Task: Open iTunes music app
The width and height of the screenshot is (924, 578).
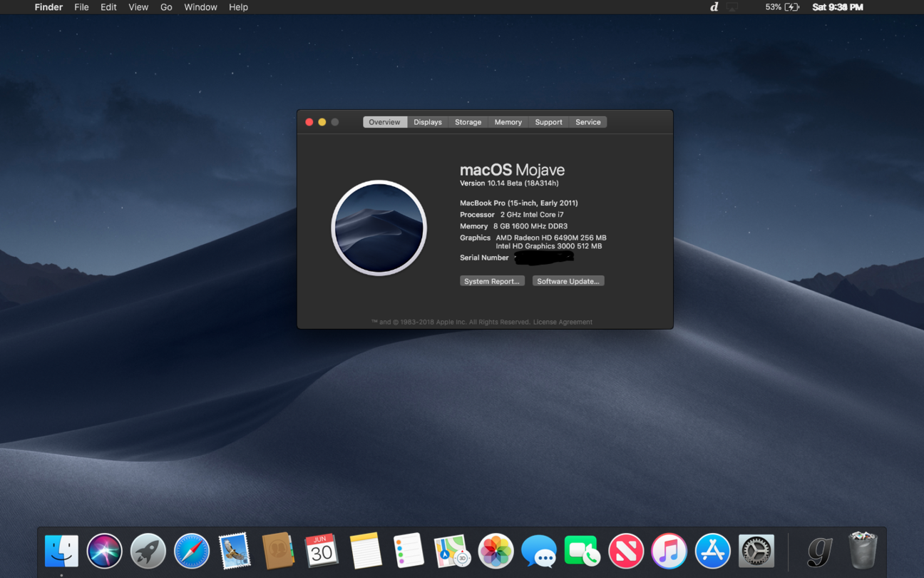Action: (x=669, y=551)
